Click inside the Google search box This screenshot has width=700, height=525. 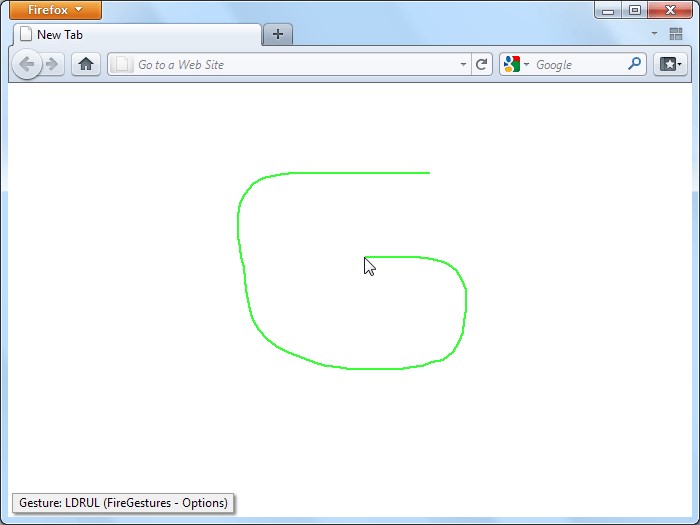[578, 64]
